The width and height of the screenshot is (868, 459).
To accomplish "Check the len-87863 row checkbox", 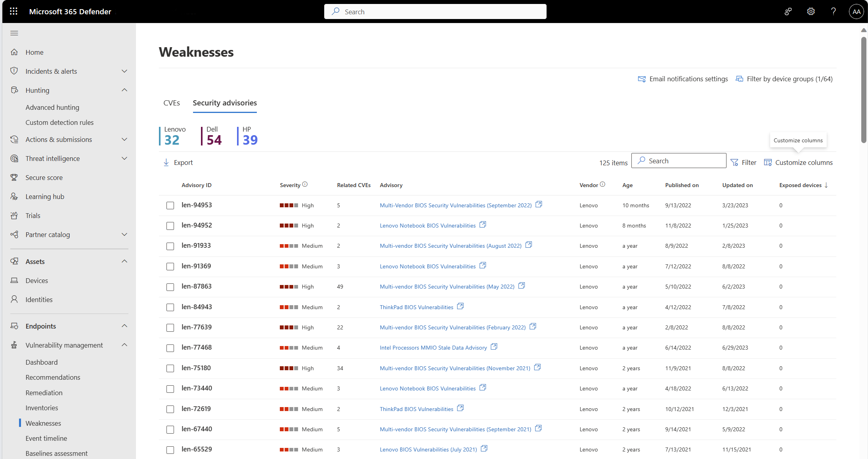I will tap(170, 287).
